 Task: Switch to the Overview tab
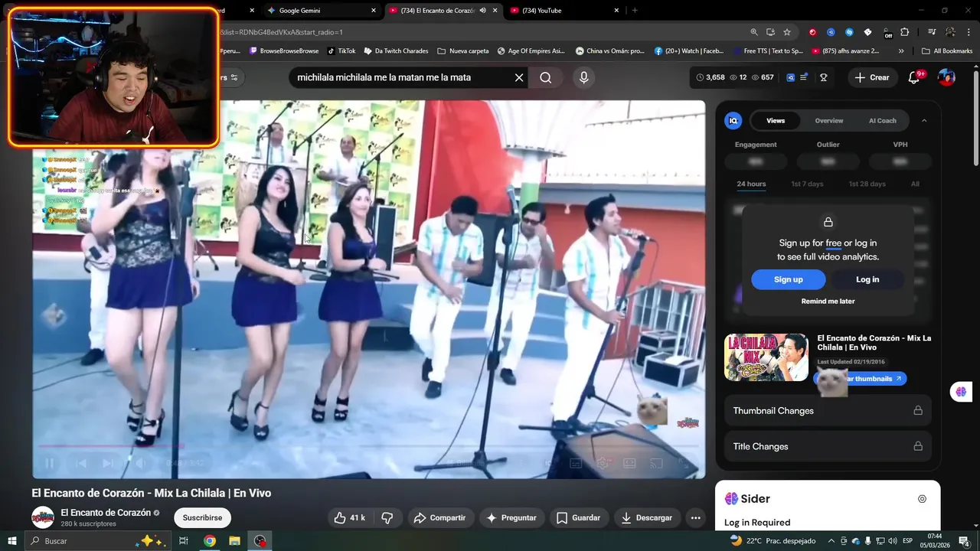[829, 120]
